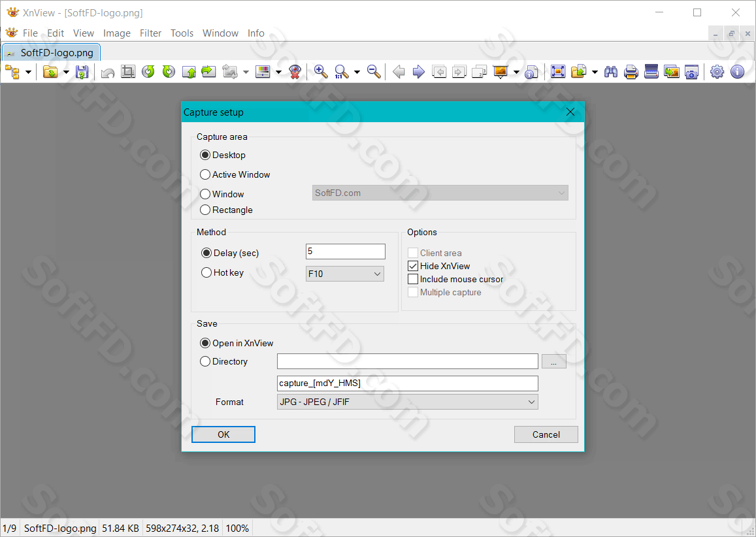Viewport: 756px width, 537px height.
Task: Click the scanner acquire icon
Action: pos(651,72)
